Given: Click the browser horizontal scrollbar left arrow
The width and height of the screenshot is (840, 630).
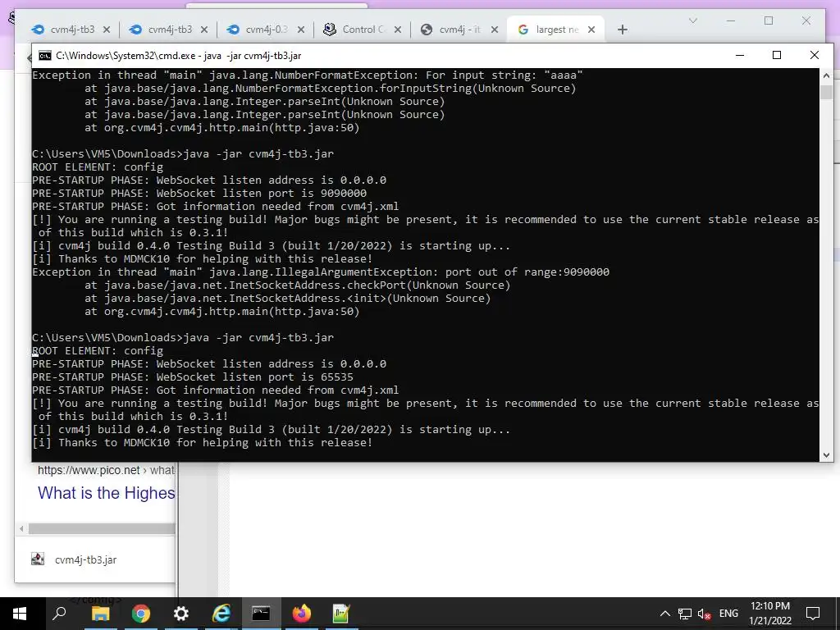Looking at the screenshot, I should point(21,529).
